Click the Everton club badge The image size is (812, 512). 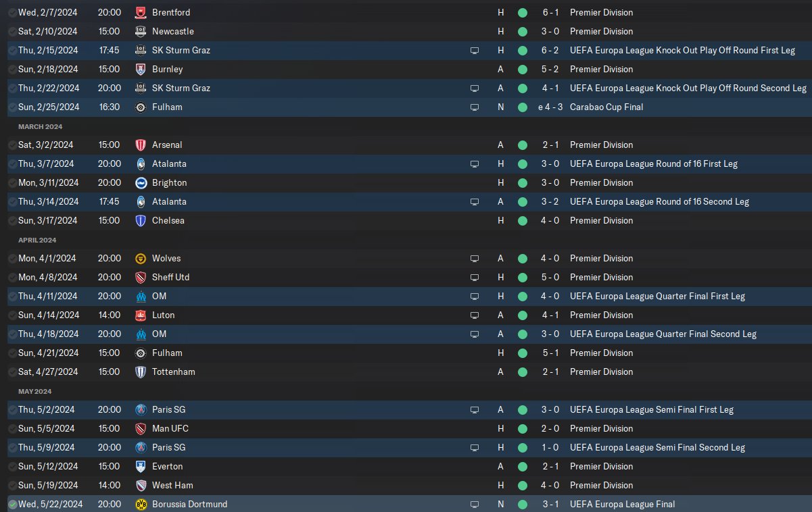click(141, 466)
